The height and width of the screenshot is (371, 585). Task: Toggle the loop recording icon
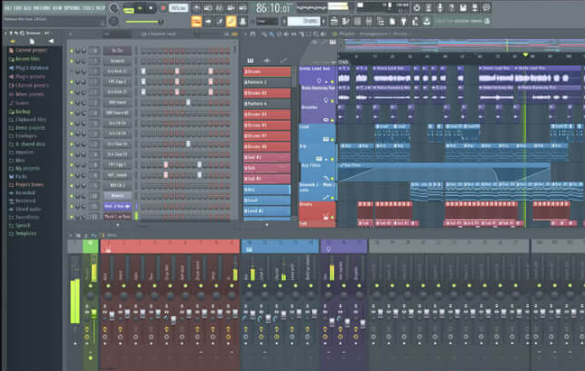(243, 8)
